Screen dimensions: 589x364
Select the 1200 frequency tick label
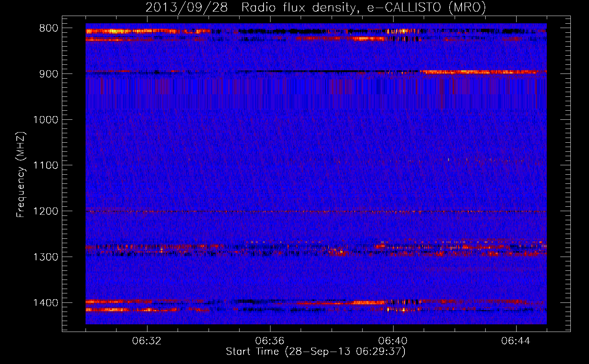[46, 211]
